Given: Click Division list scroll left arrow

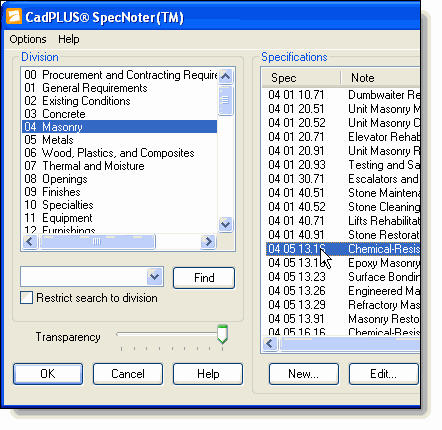Looking at the screenshot, I should [30, 241].
